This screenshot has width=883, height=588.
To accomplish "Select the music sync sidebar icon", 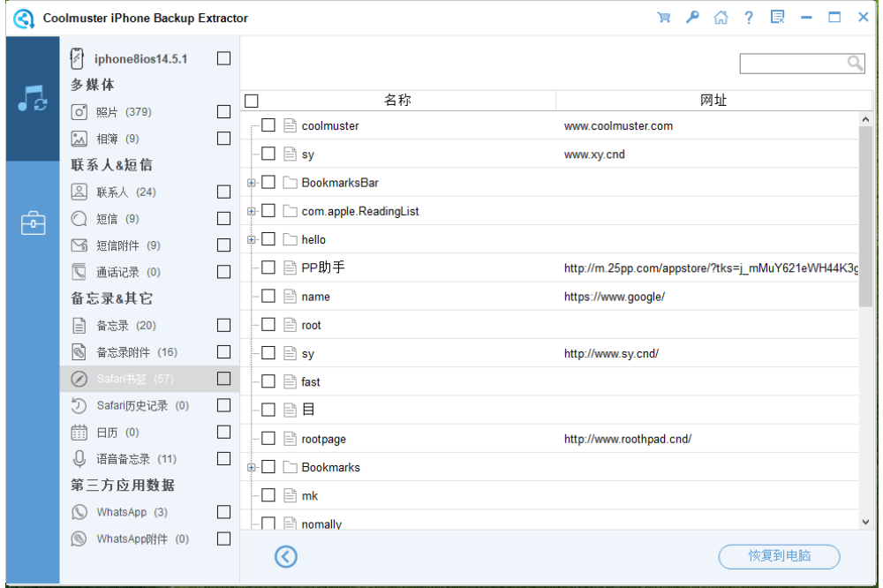I will click(33, 99).
